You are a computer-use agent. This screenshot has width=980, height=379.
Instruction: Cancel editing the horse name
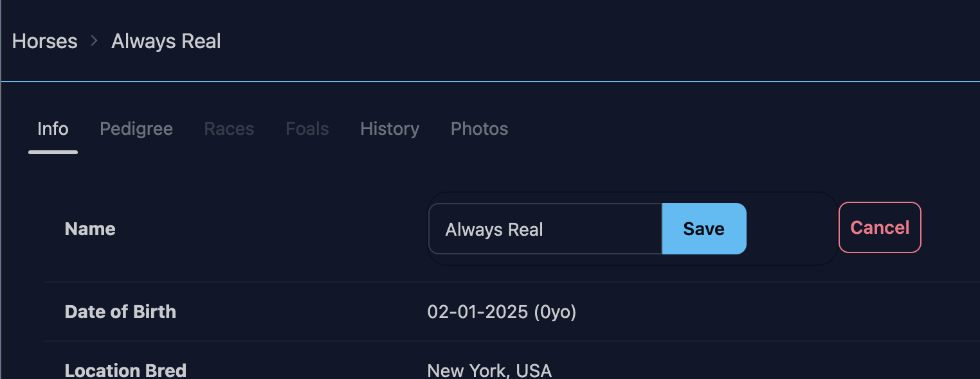[x=880, y=228]
